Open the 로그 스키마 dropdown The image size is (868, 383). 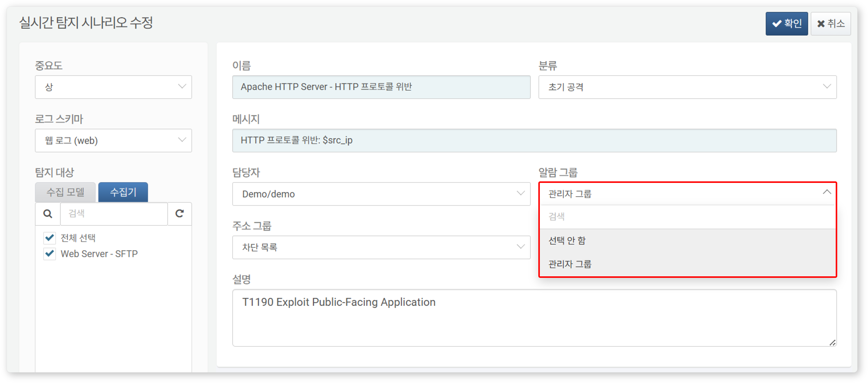point(113,140)
